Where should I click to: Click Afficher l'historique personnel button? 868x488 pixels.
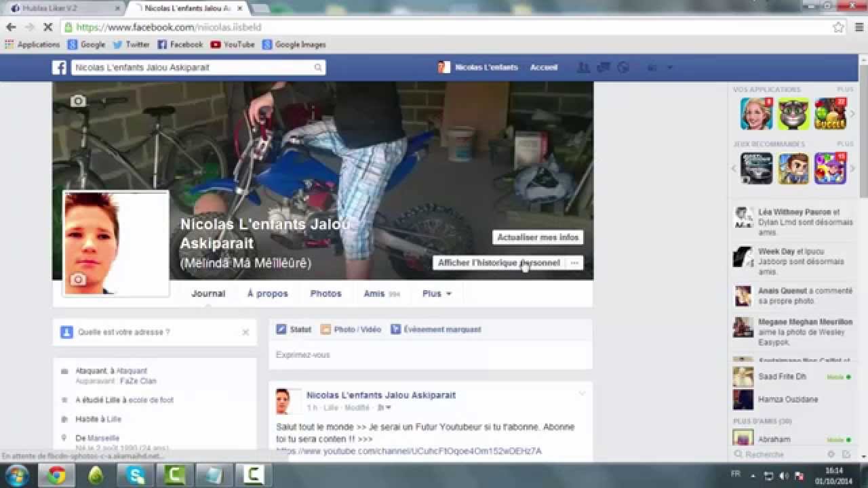[498, 262]
